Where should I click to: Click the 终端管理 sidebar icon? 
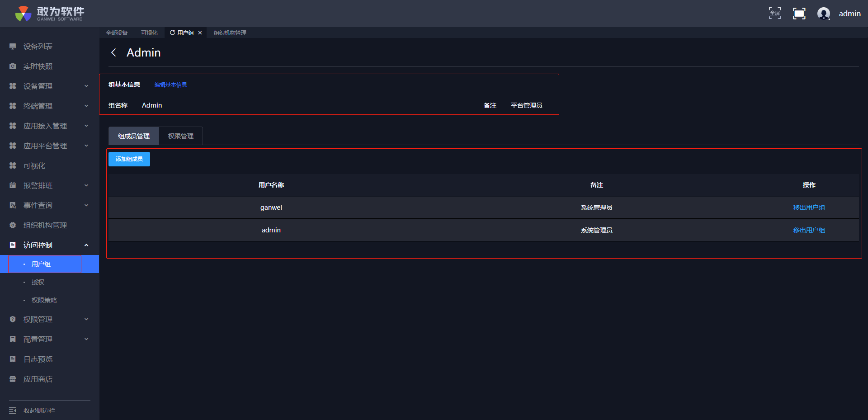[13, 106]
